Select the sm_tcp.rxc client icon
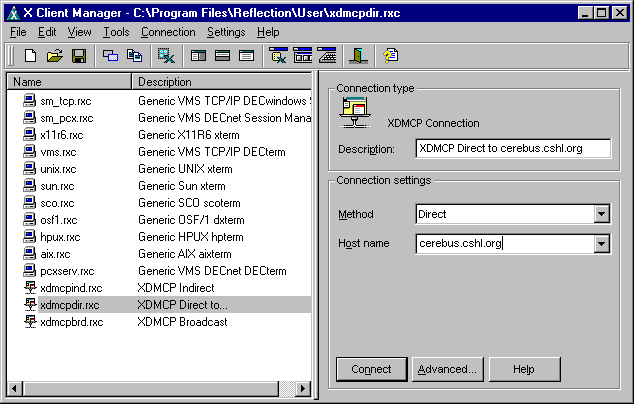Viewport: 634px width, 404px height. click(29, 100)
